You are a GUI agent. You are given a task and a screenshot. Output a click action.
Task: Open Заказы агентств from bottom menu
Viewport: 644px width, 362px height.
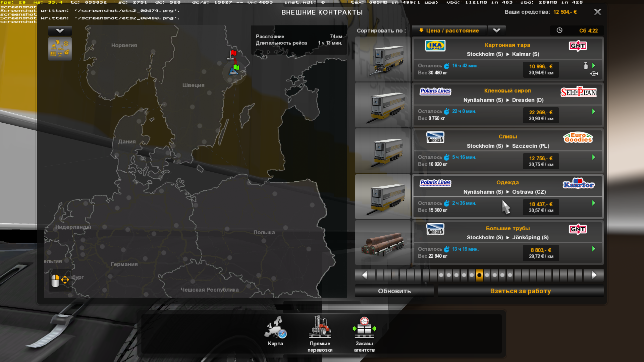[364, 334]
